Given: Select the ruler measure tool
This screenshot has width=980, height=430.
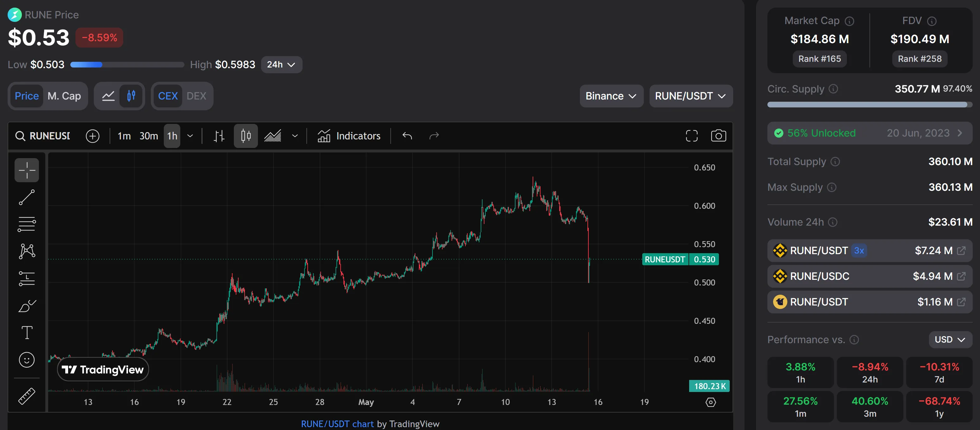Looking at the screenshot, I should [27, 396].
